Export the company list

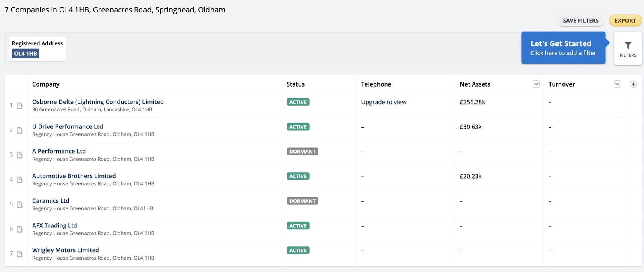(x=625, y=21)
